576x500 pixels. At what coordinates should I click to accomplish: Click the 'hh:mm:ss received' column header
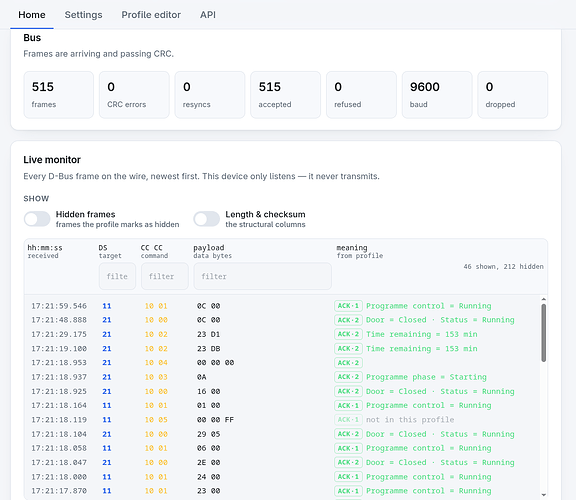click(x=45, y=251)
